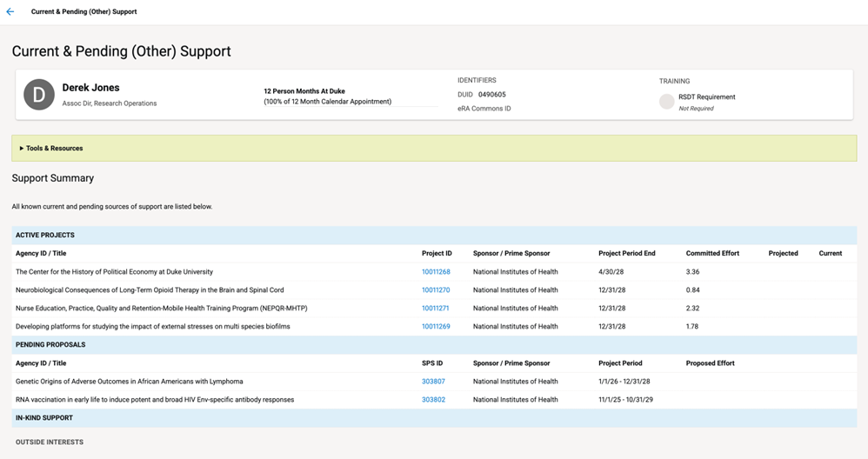Click the Active Projects section header

[x=45, y=236]
